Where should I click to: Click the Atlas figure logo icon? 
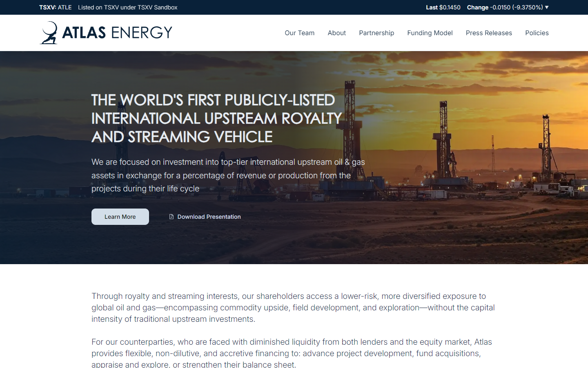click(x=49, y=33)
